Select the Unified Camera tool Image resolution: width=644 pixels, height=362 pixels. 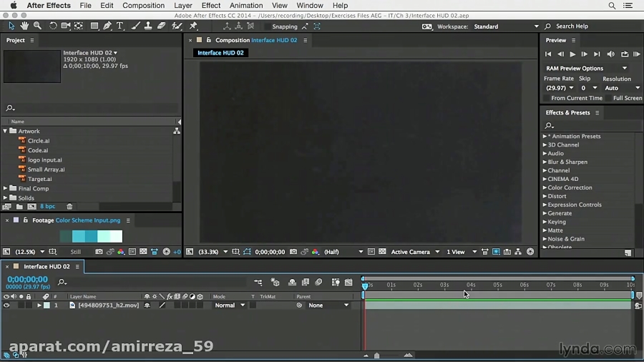click(66, 26)
